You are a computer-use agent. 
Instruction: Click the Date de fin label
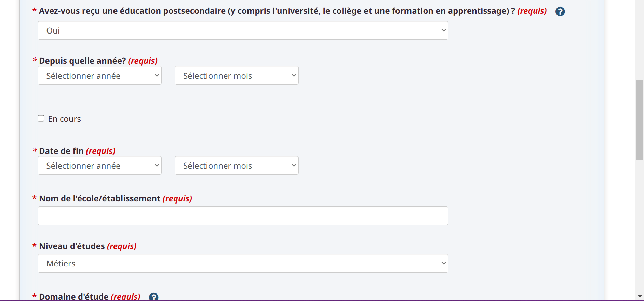point(62,151)
